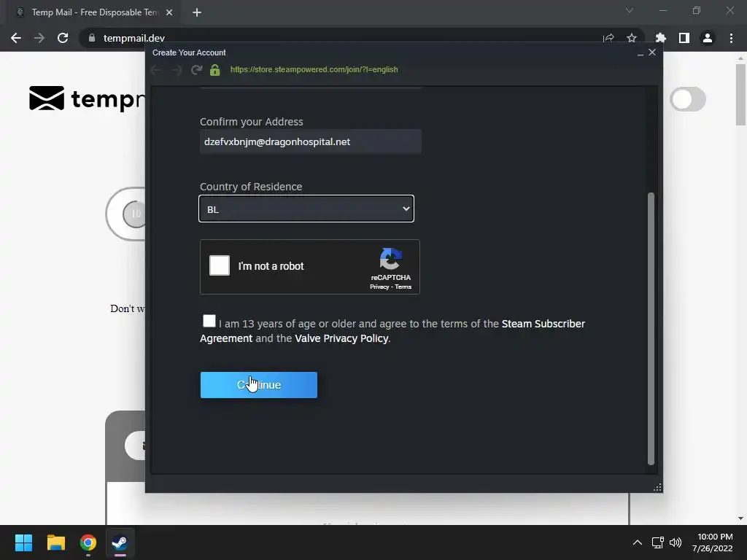Click the tempmail envelope logo
The width and height of the screenshot is (747, 560).
(x=47, y=98)
